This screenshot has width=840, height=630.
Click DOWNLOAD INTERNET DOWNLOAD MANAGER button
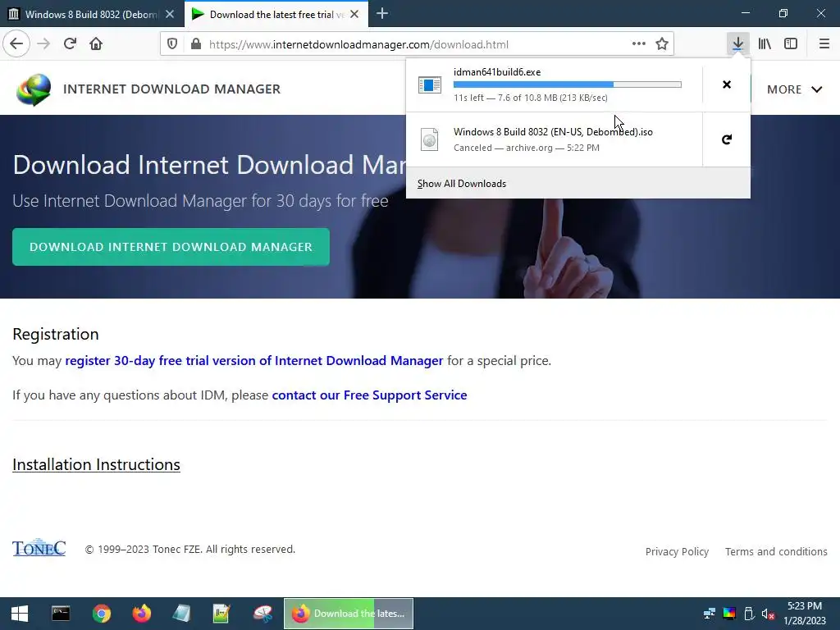pos(171,247)
